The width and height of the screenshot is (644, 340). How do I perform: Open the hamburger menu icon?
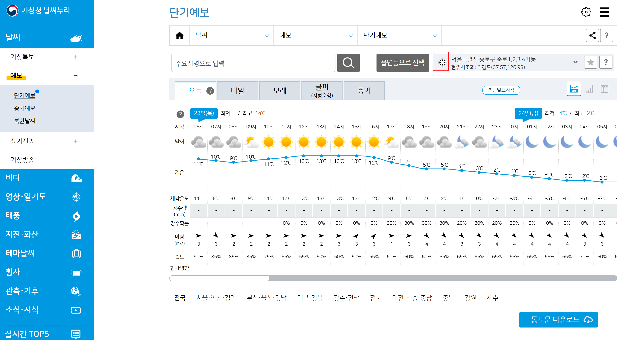(x=604, y=12)
